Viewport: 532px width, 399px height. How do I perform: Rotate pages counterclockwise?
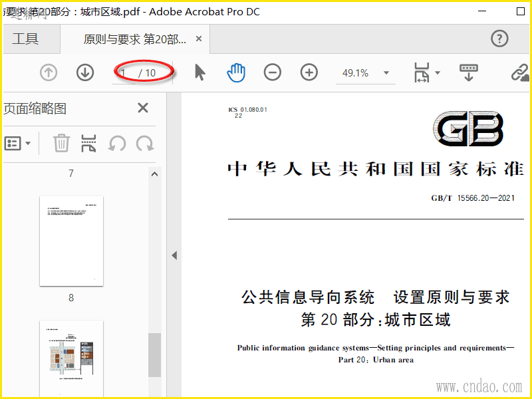point(117,143)
